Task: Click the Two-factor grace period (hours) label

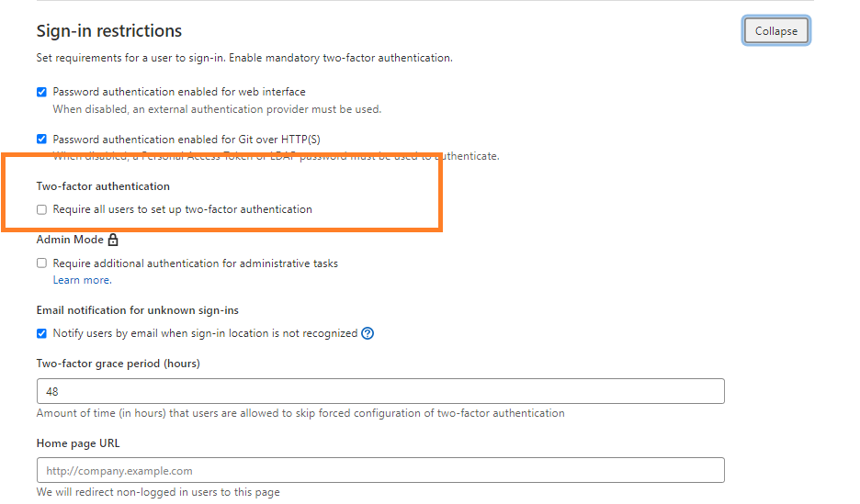Action: click(118, 364)
